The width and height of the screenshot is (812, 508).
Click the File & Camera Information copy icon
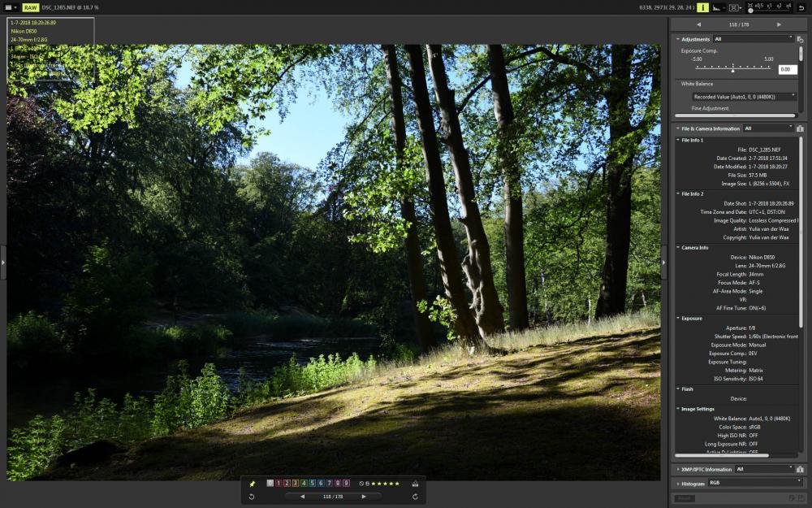[x=800, y=128]
